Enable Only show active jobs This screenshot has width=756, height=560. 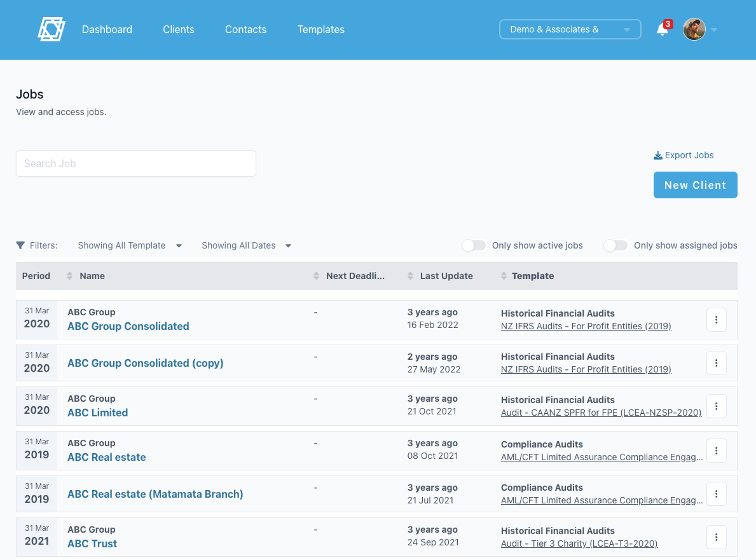coord(474,245)
